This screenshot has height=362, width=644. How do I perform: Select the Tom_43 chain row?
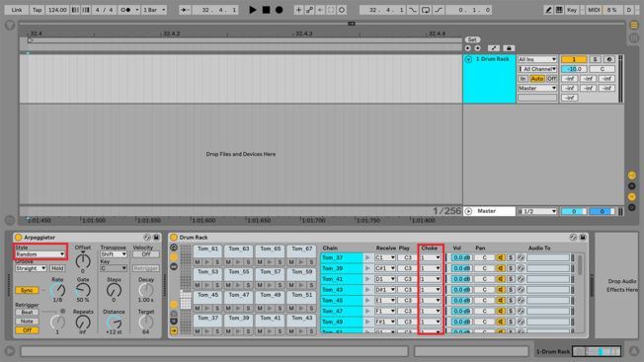pyautogui.click(x=342, y=289)
